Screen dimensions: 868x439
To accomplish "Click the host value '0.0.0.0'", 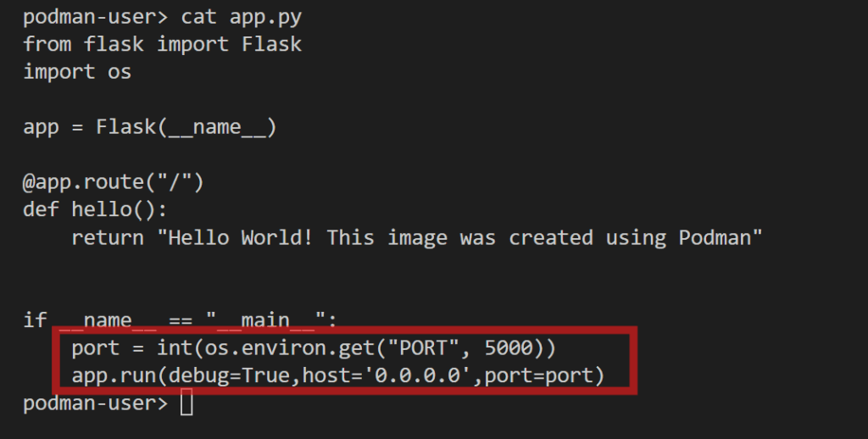I will pos(417,376).
